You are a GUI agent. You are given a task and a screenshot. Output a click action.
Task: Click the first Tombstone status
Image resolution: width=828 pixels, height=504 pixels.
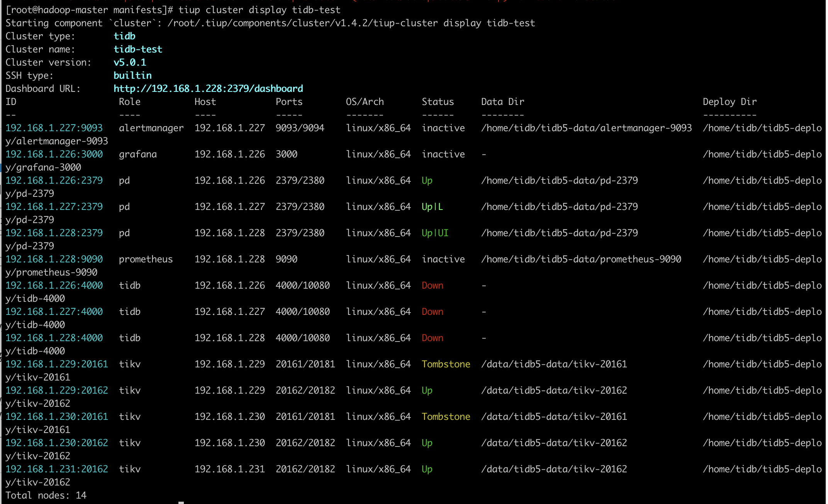(x=446, y=364)
